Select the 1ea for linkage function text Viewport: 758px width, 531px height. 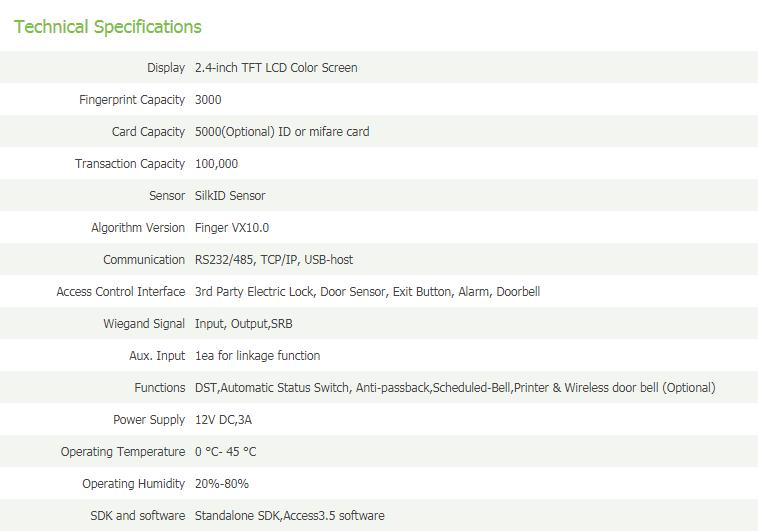(x=257, y=355)
